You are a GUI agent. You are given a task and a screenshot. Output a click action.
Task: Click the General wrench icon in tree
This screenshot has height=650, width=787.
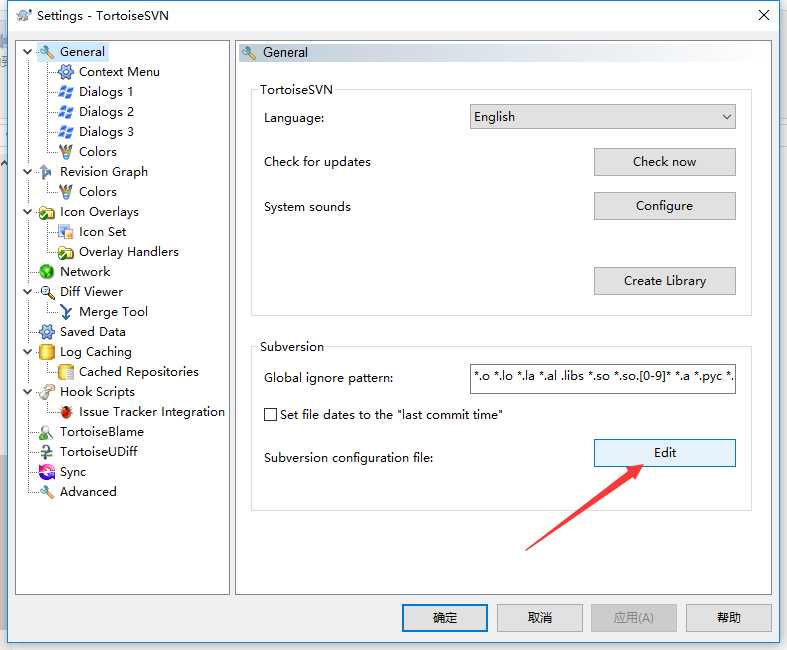click(47, 52)
